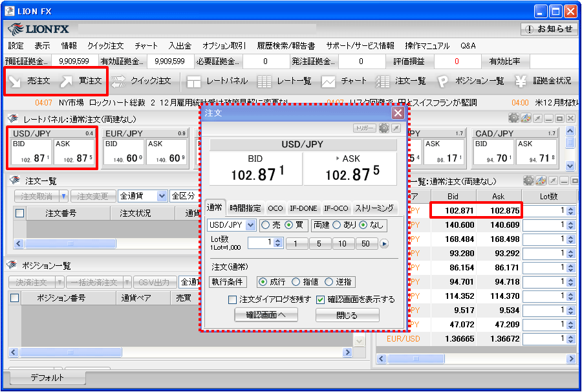The height and width of the screenshot is (392, 582).
Task: Tick the 注文番号 header checkbox
Action: 19,213
